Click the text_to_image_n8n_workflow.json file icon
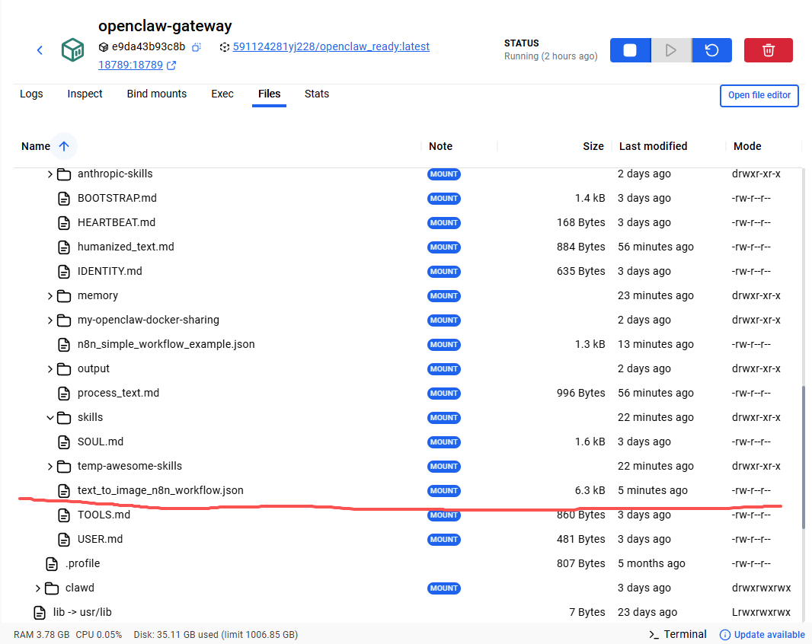Viewport: 812px width, 644px height. point(65,490)
